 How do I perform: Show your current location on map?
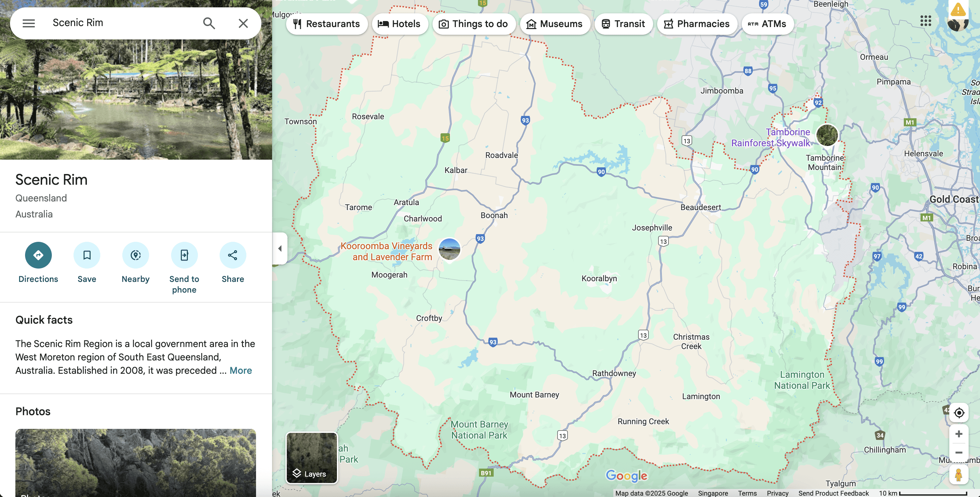click(959, 412)
